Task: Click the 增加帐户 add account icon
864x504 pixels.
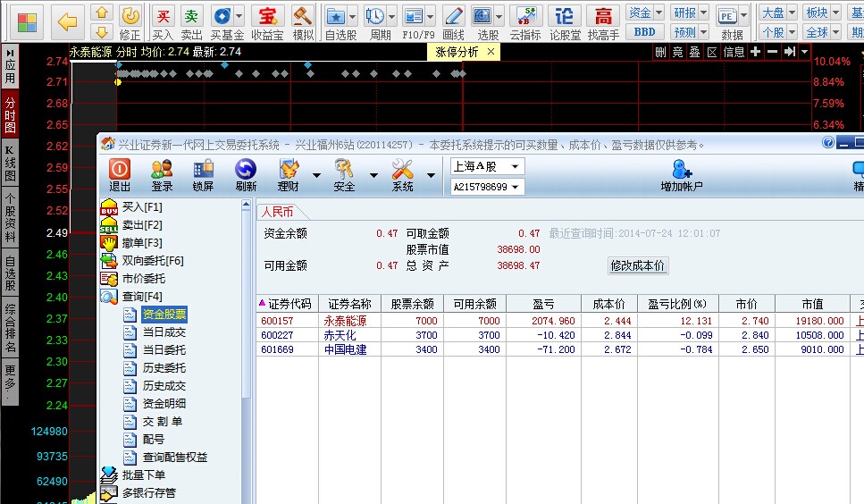Action: (x=682, y=175)
